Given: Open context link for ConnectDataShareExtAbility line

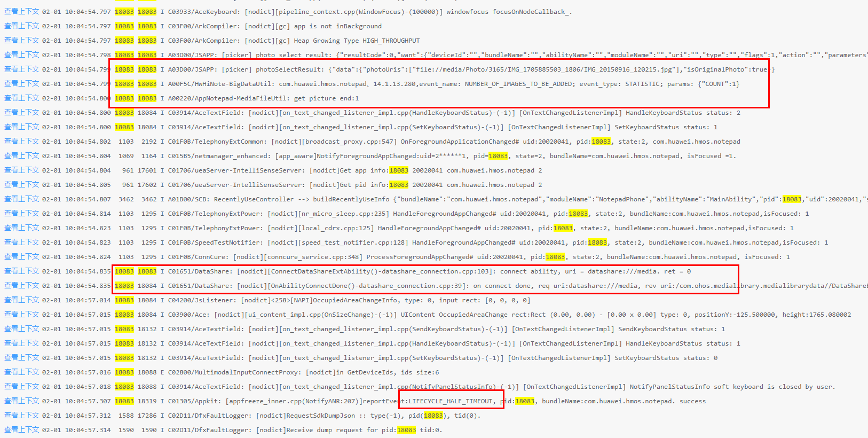Looking at the screenshot, I should [21, 271].
